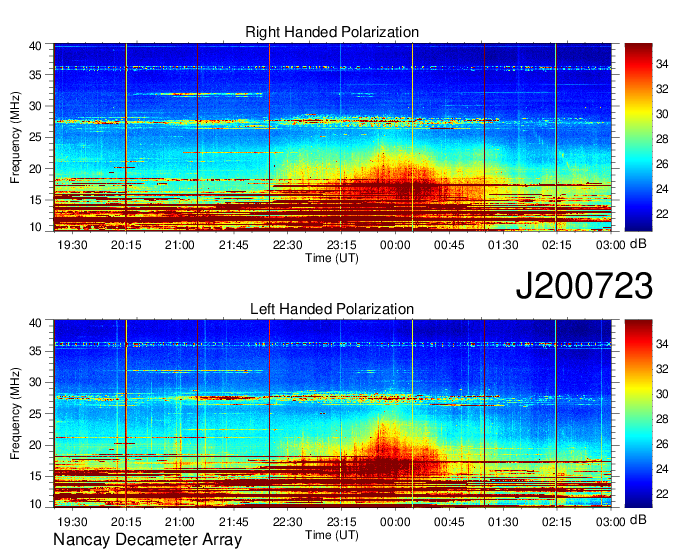Screen dimensions: 680x552
Task: Click "22" label on Right Handed colorbar
Action: coord(662,214)
